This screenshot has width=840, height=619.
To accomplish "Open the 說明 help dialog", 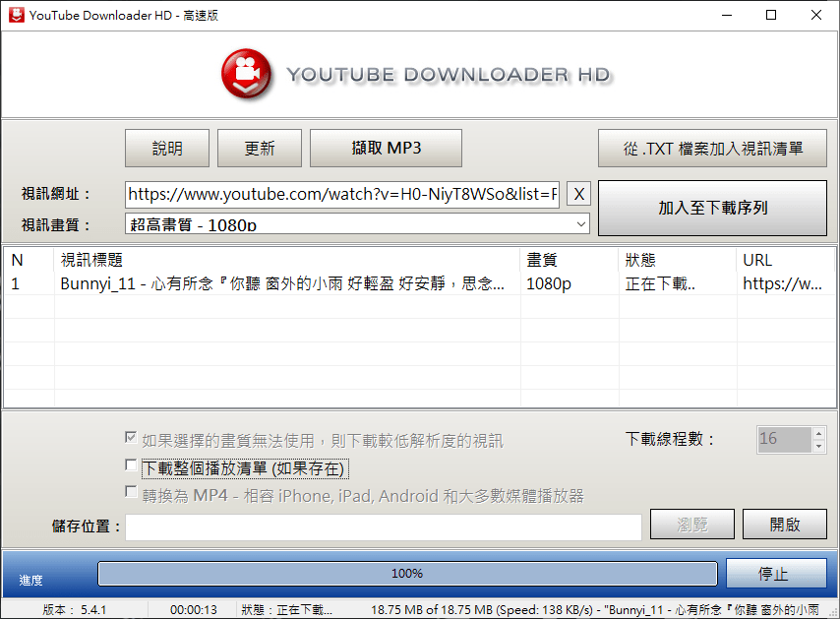I will click(x=166, y=148).
